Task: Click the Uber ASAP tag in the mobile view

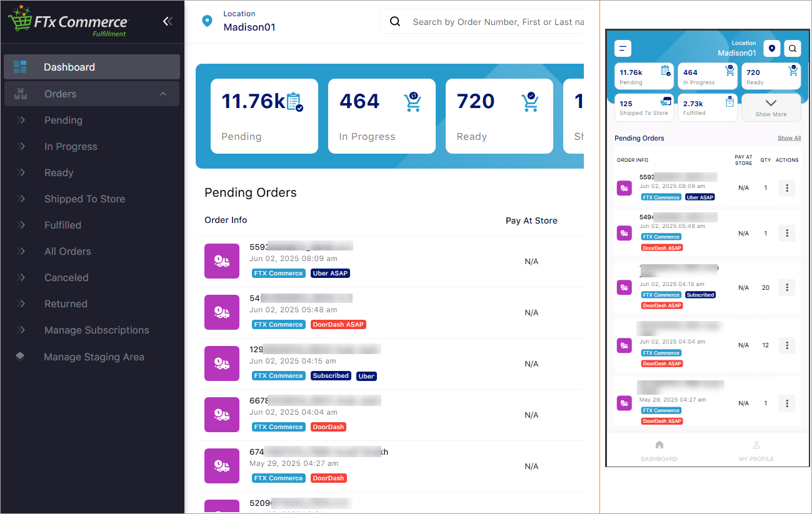Action: tap(700, 197)
